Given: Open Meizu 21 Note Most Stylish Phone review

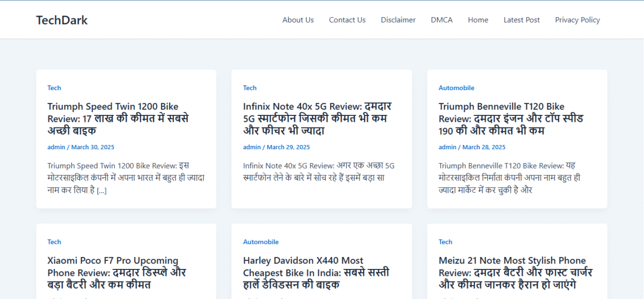Looking at the screenshot, I should pos(516,272).
